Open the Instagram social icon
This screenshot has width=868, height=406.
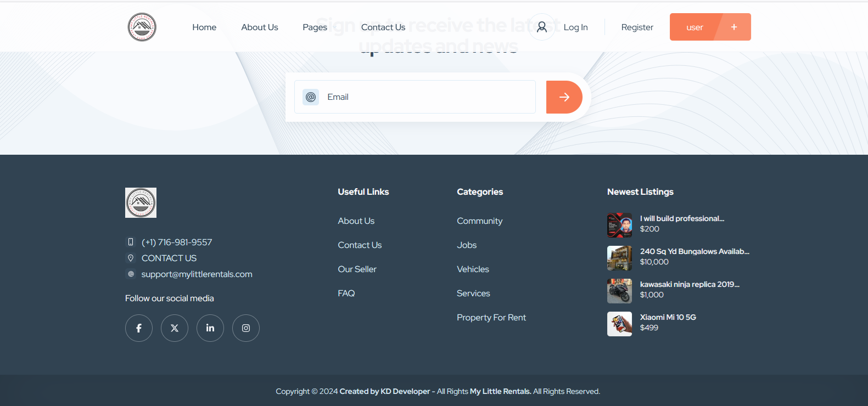pos(246,328)
